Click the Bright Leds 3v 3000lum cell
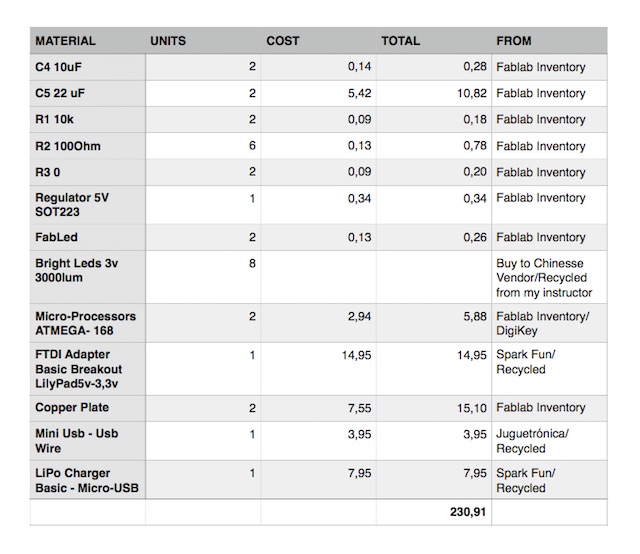Image resolution: width=640 pixels, height=554 pixels. [87, 277]
